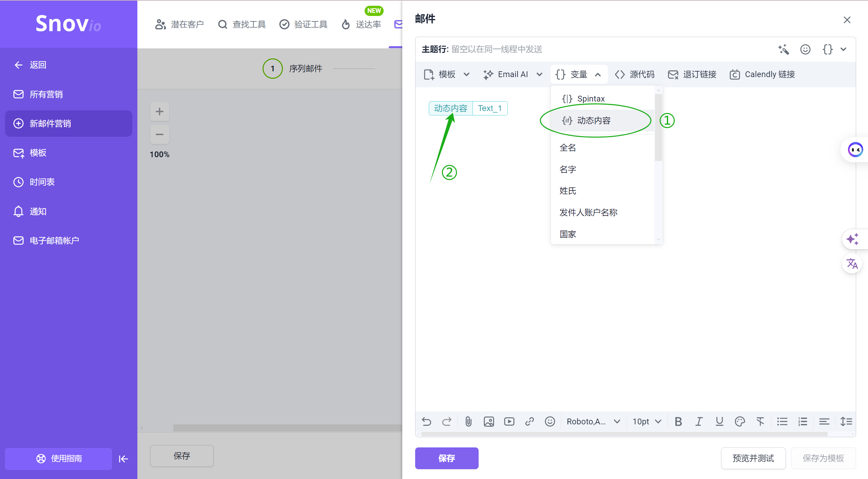
Task: Open text alignment options
Action: coord(824,421)
